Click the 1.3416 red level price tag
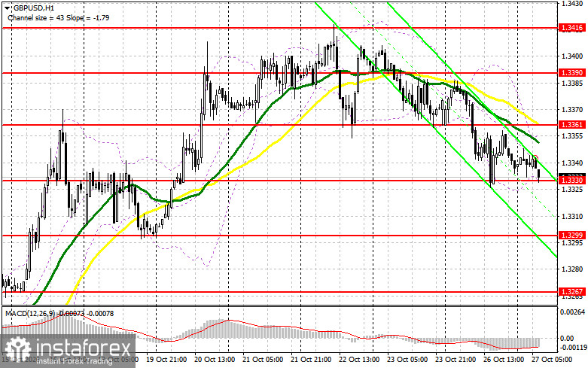 click(x=572, y=27)
